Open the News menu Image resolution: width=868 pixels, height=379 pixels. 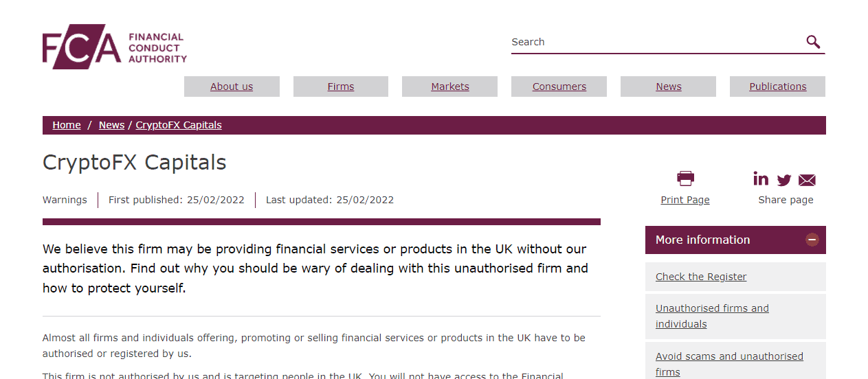669,87
